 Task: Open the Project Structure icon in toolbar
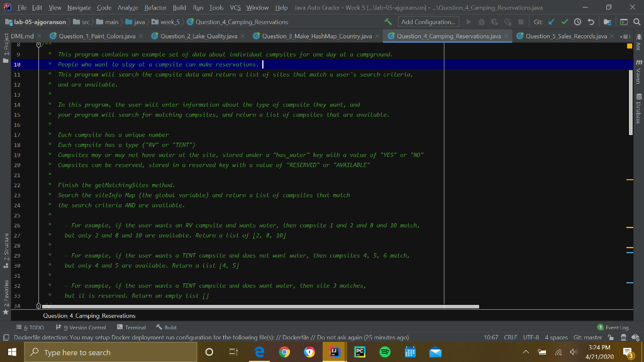(608, 22)
